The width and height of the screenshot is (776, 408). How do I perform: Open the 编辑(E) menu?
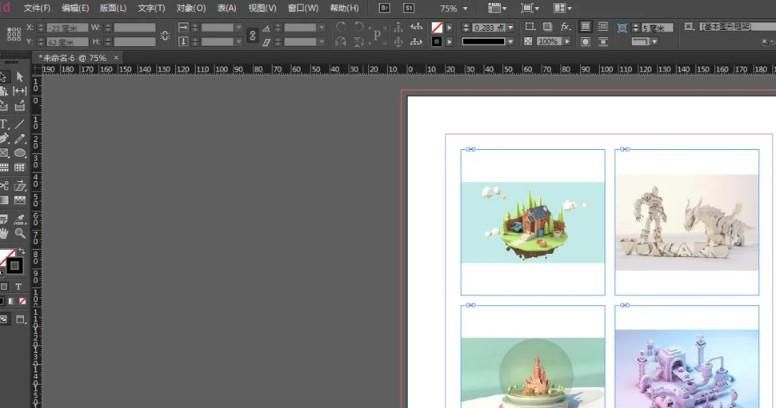pyautogui.click(x=75, y=8)
